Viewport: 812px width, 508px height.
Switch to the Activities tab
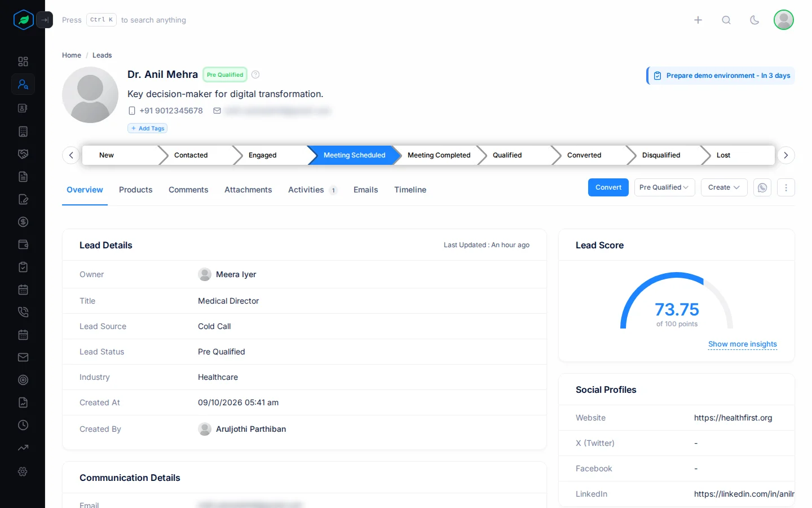pyautogui.click(x=312, y=190)
